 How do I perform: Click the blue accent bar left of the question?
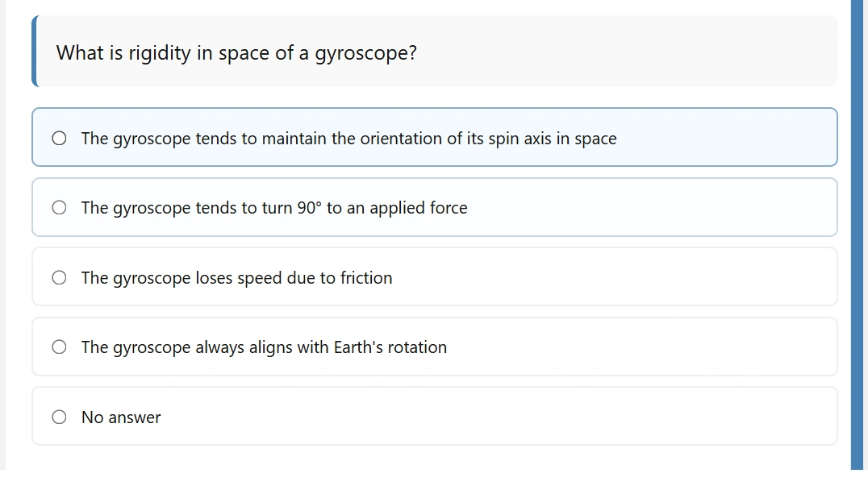pyautogui.click(x=35, y=51)
